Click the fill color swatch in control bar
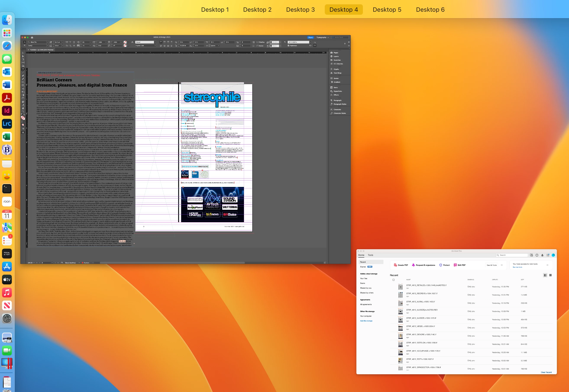The image size is (569, 392). coord(125,42)
